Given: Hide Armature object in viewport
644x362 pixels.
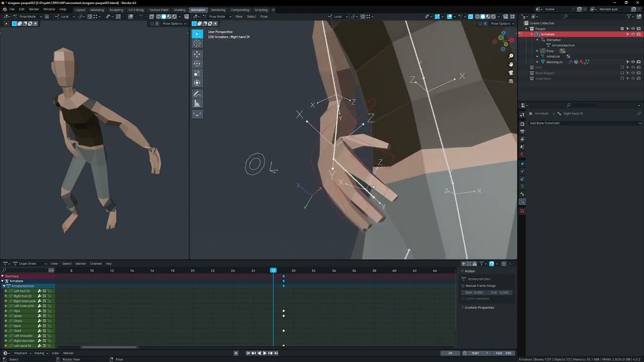Looking at the screenshot, I should (x=633, y=34).
